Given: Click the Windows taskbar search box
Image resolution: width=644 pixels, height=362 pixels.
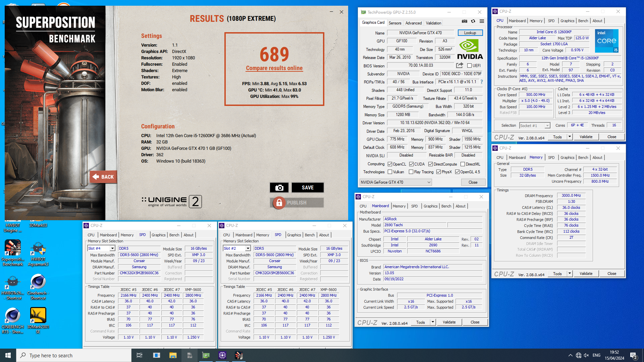Looking at the screenshot, I should pyautogui.click(x=74, y=355).
